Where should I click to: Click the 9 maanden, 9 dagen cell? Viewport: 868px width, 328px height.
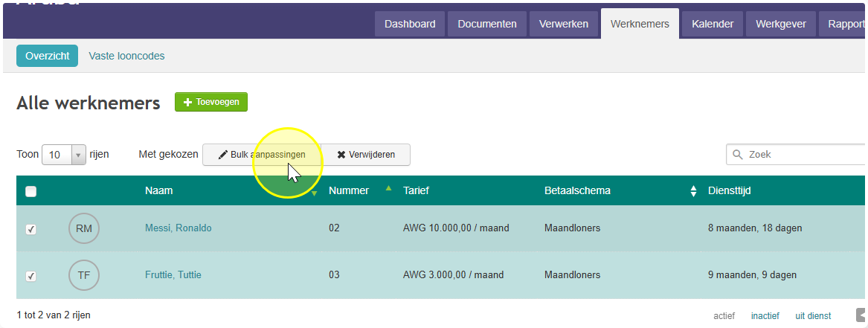(x=752, y=274)
